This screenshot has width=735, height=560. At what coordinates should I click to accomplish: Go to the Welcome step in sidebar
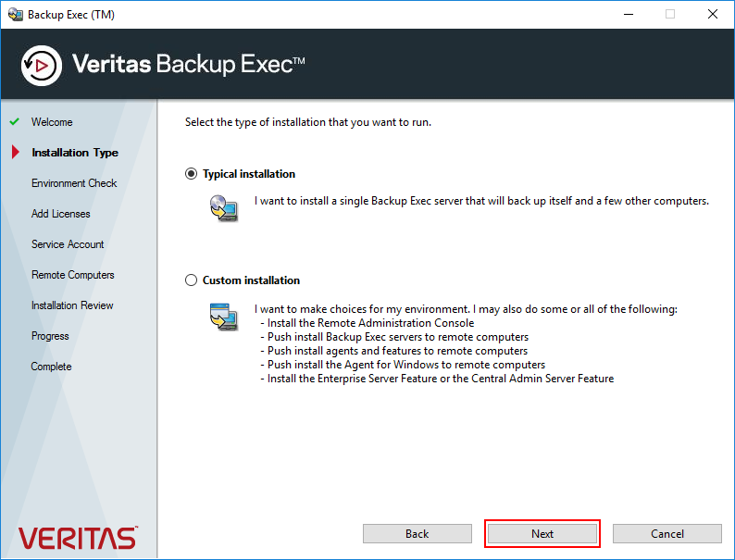(52, 122)
